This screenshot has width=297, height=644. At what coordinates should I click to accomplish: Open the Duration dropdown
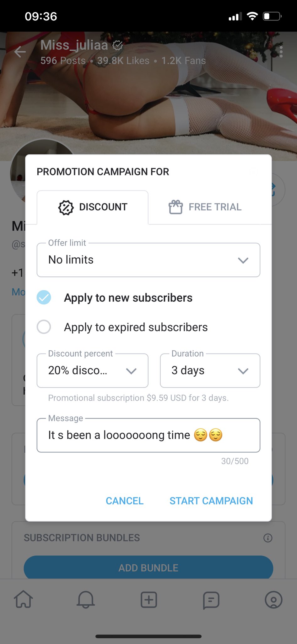coord(210,371)
